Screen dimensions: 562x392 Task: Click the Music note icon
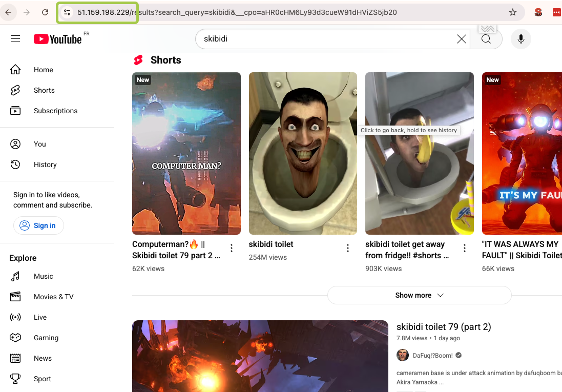[15, 276]
